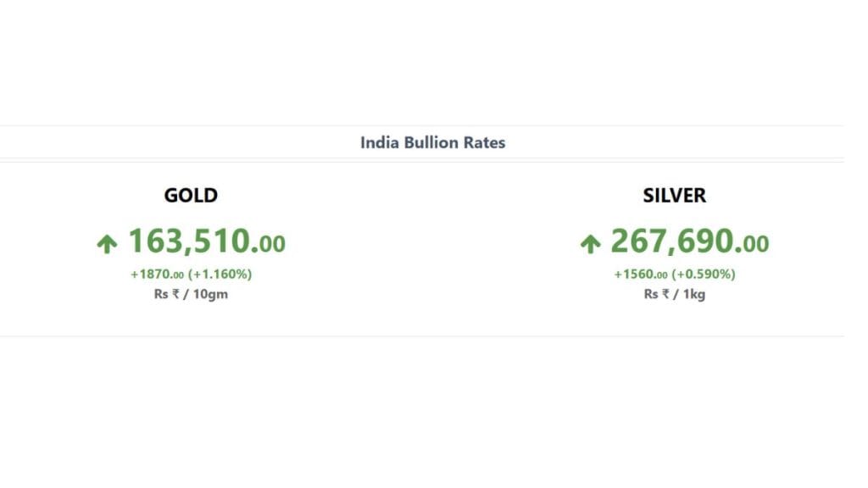Click the Rs text in silver unit line
The width and height of the screenshot is (868, 488).
click(650, 295)
